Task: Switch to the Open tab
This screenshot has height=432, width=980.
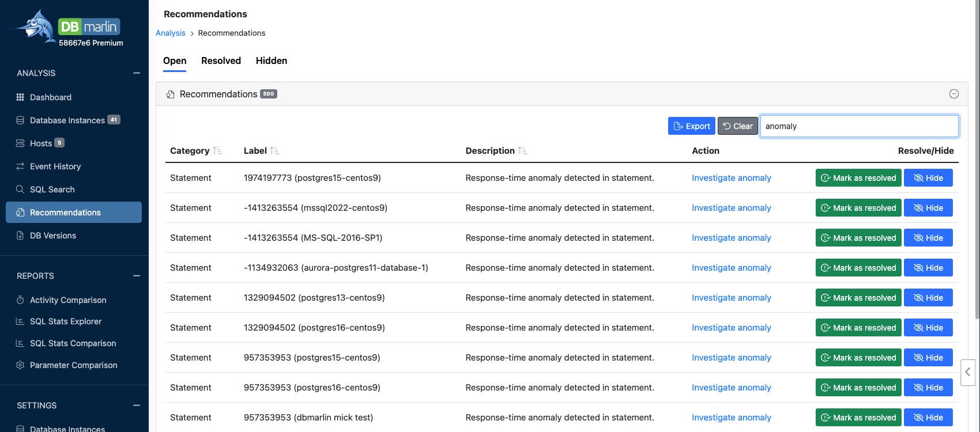Action: 175,61
